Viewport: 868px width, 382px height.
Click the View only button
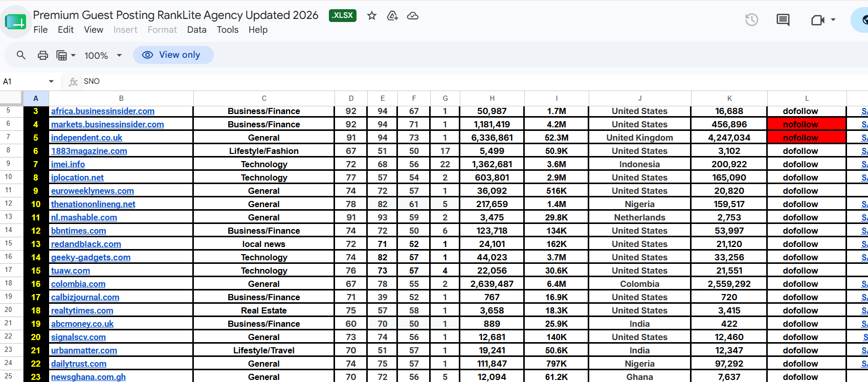(x=173, y=55)
